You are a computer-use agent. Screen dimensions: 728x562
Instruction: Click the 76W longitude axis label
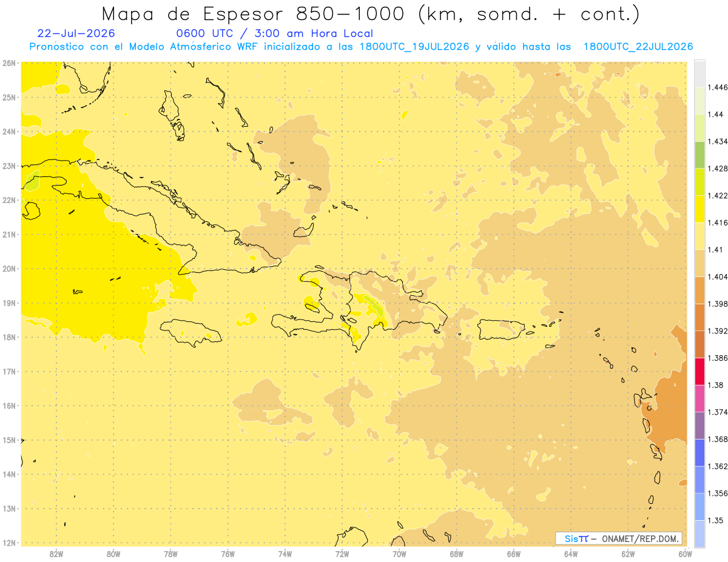tap(228, 554)
